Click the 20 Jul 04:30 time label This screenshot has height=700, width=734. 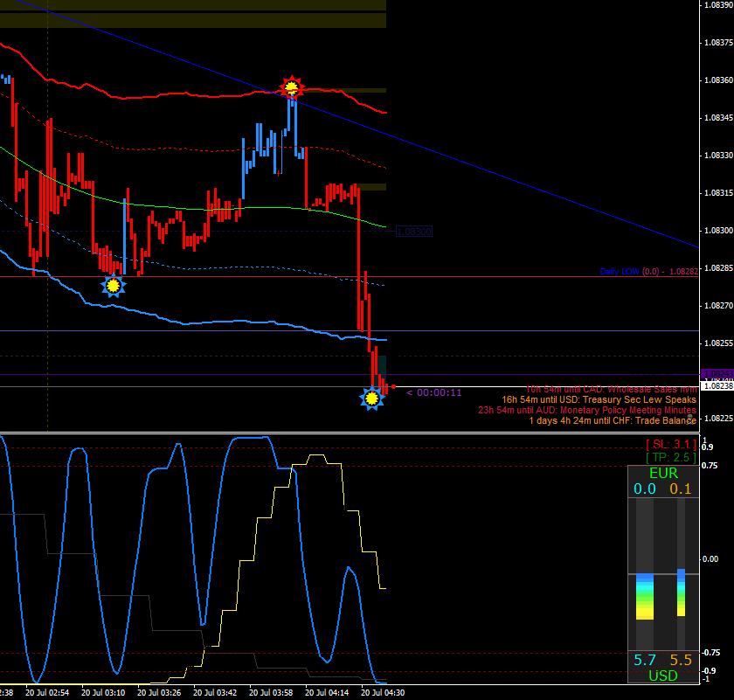pyautogui.click(x=383, y=692)
